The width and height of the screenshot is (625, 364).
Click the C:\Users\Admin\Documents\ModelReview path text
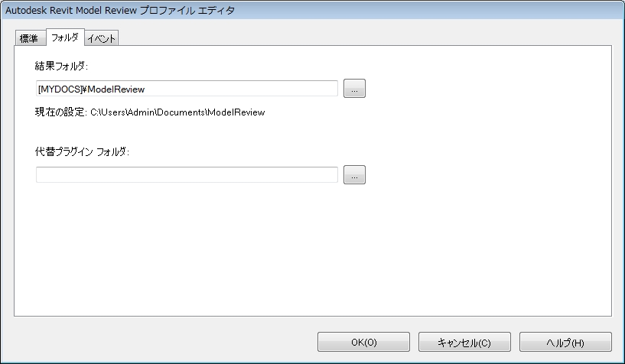point(177,112)
